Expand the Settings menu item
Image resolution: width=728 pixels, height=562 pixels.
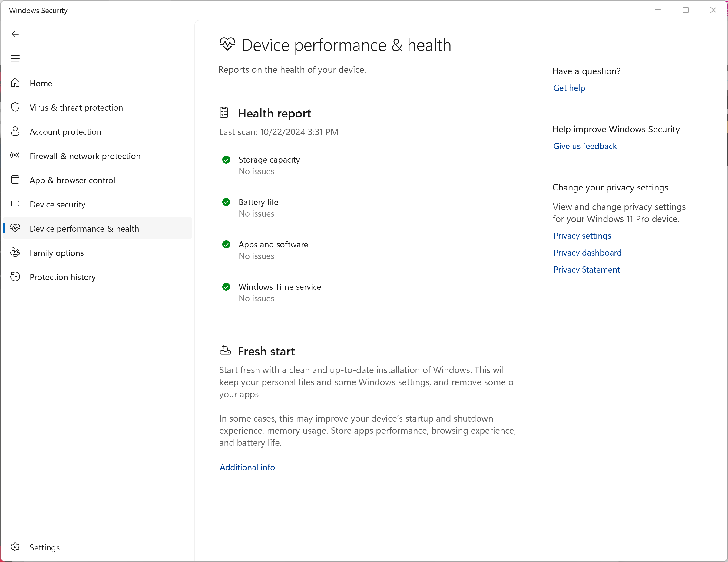(45, 547)
